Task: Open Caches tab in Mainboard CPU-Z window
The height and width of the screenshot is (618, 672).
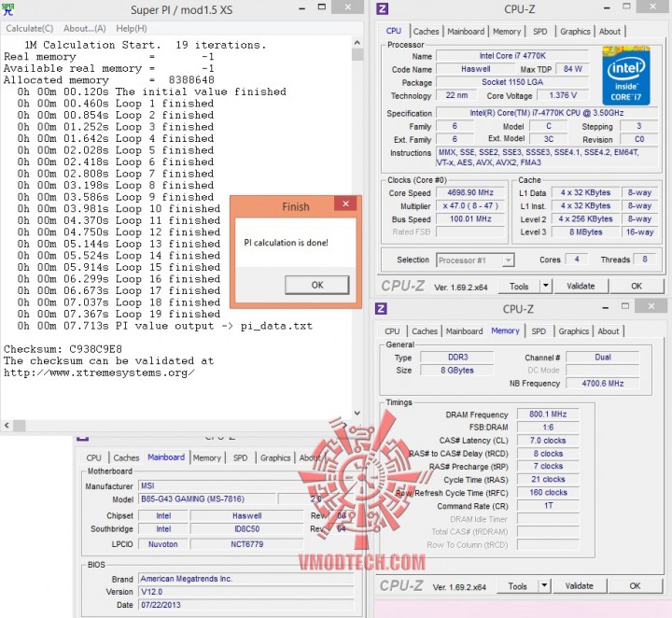Action: [x=126, y=457]
